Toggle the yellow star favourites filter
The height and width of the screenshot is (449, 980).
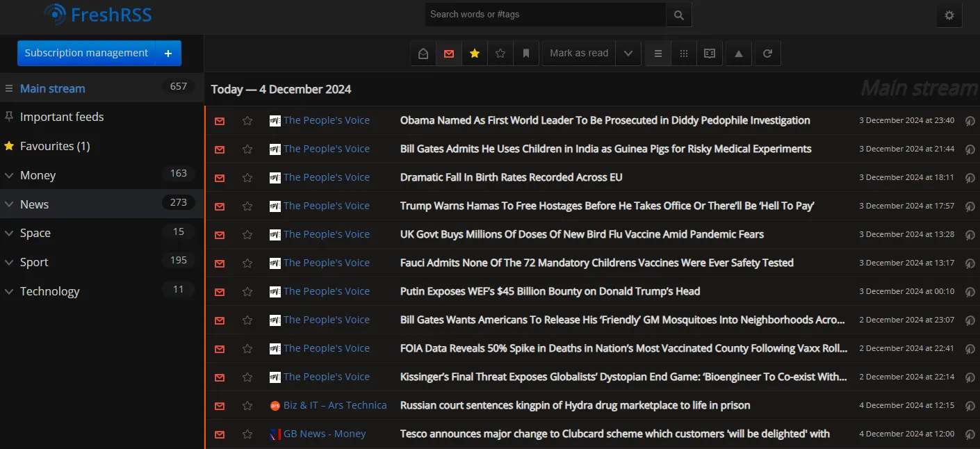475,54
